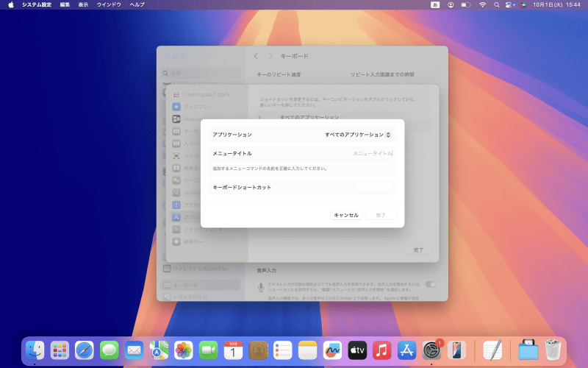588x368 pixels.
Task: Open Music from the Dock
Action: click(x=382, y=351)
